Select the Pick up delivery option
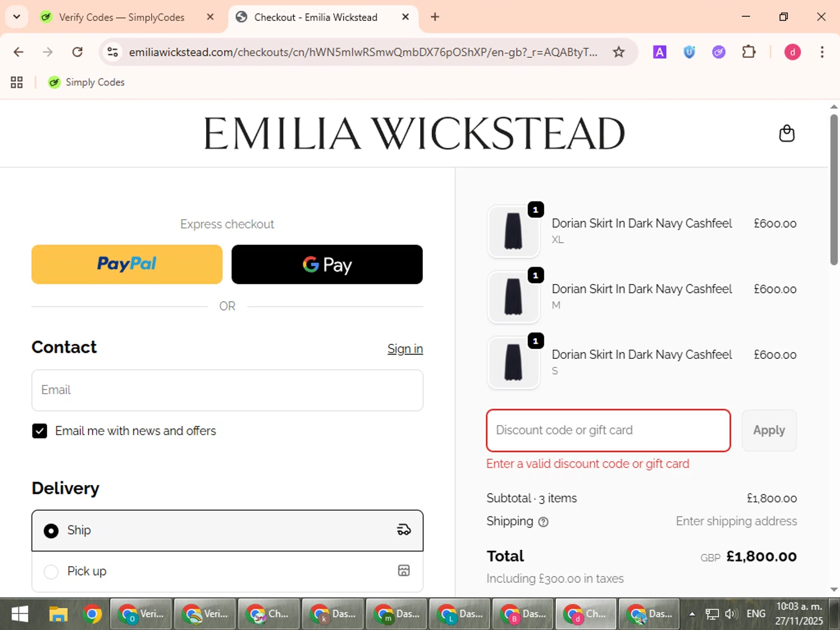840x630 pixels. 227,571
